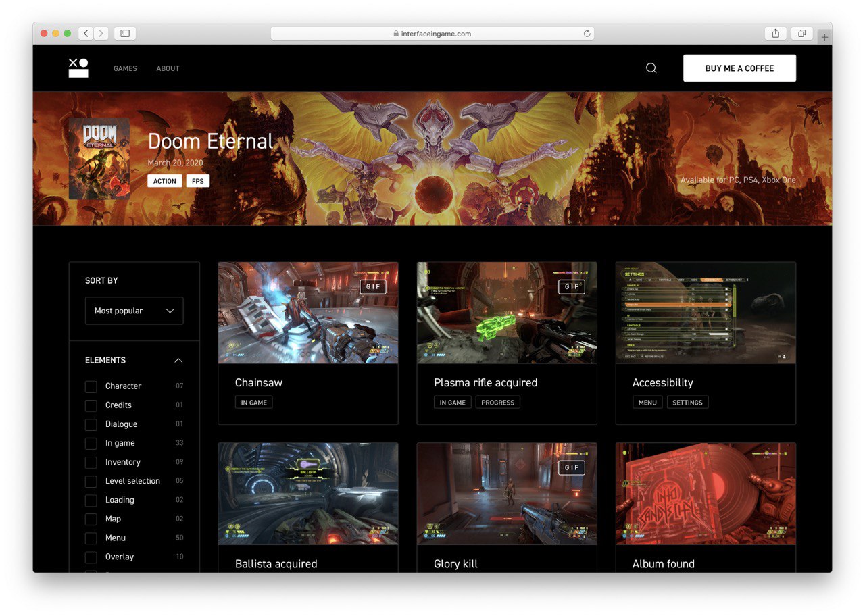Click the Sort By heading
This screenshot has width=865, height=616.
point(101,280)
